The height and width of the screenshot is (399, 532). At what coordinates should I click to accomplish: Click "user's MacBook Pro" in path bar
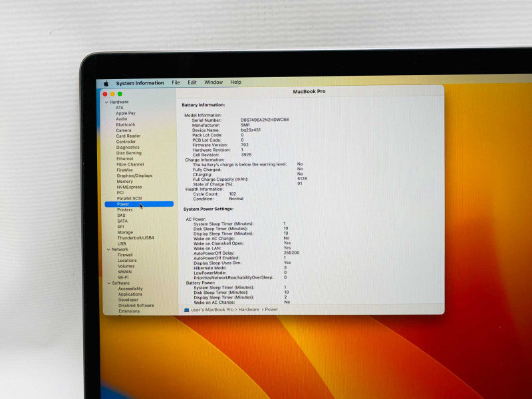tap(212, 310)
